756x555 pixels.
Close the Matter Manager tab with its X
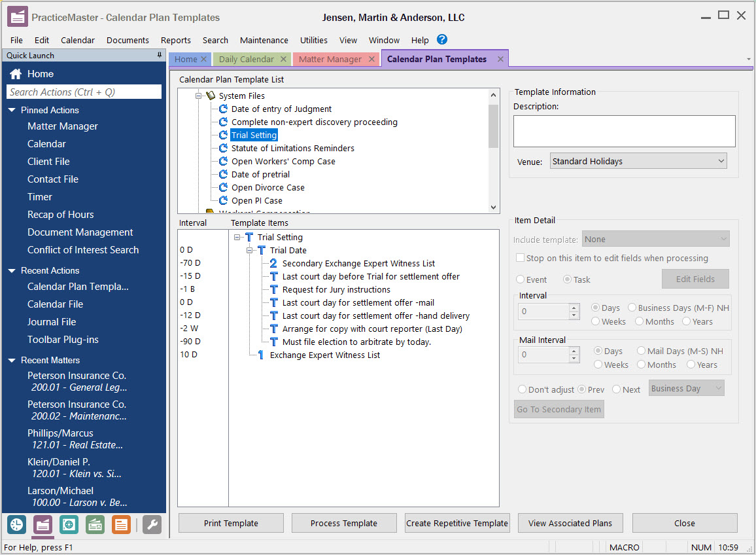[x=371, y=59]
